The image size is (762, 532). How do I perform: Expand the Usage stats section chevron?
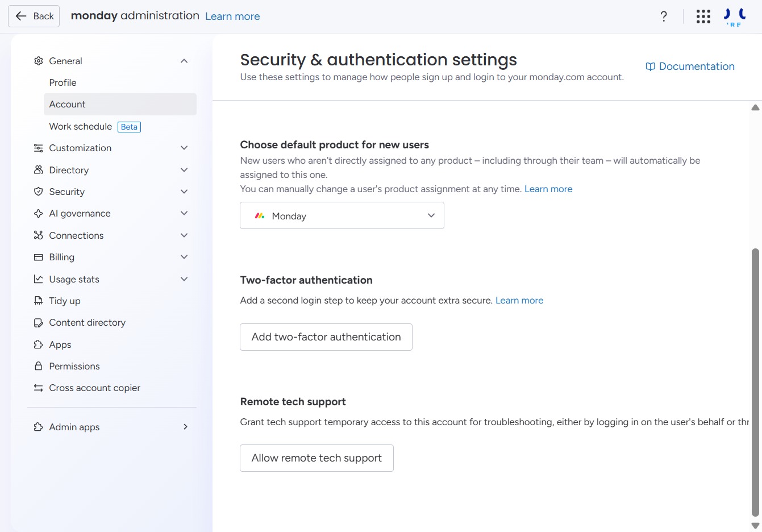pyautogui.click(x=184, y=279)
